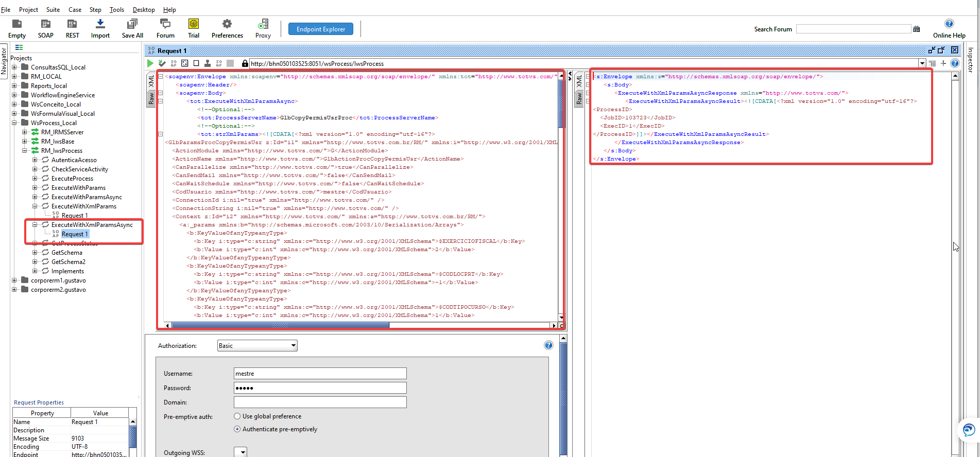Click the Domain input field
The image size is (980, 457).
pos(320,402)
